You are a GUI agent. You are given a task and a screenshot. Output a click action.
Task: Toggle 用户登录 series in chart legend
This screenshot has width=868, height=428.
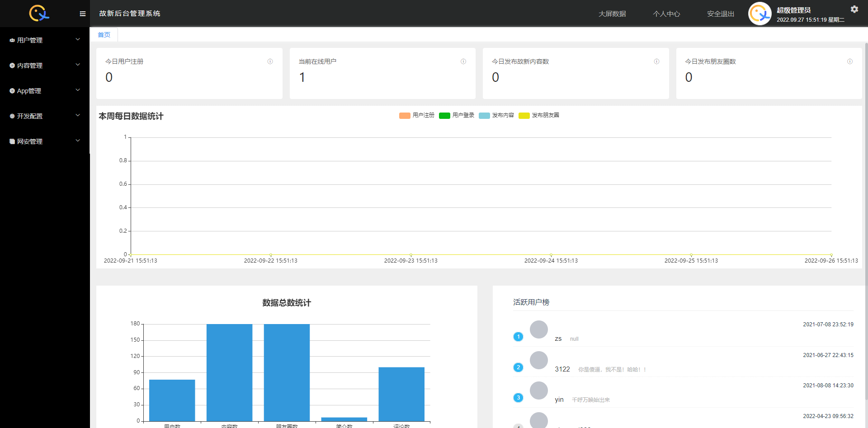coord(457,115)
